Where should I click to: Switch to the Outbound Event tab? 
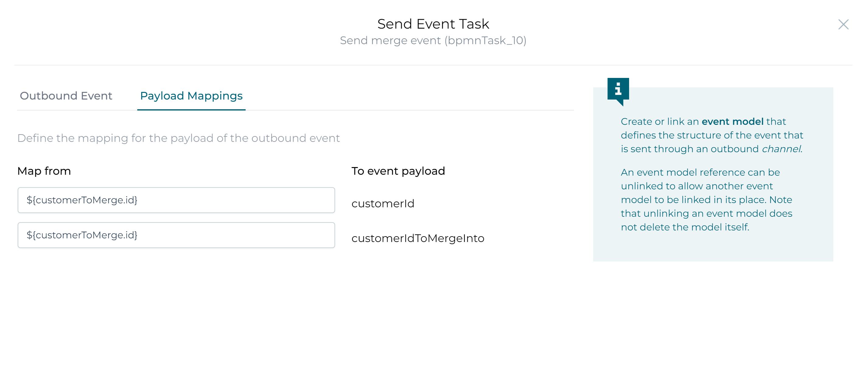(66, 96)
